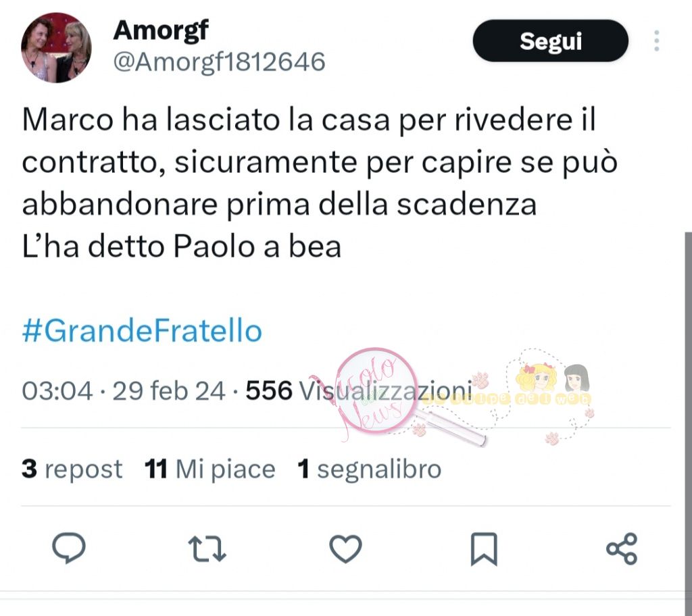Viewport: 692px width, 616px height.
Task: Click the 1 segnalibro count
Action: coord(370,469)
